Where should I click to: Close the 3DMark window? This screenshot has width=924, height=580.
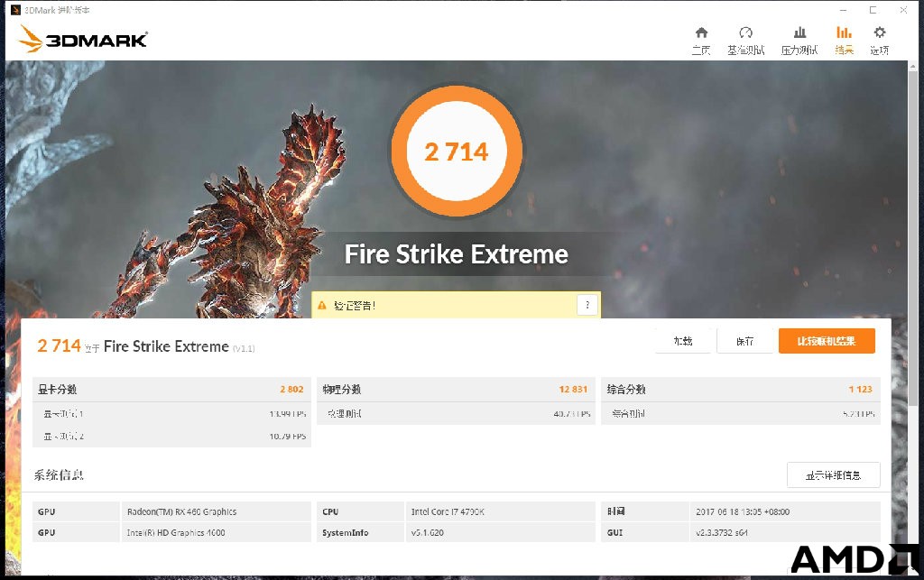point(902,10)
